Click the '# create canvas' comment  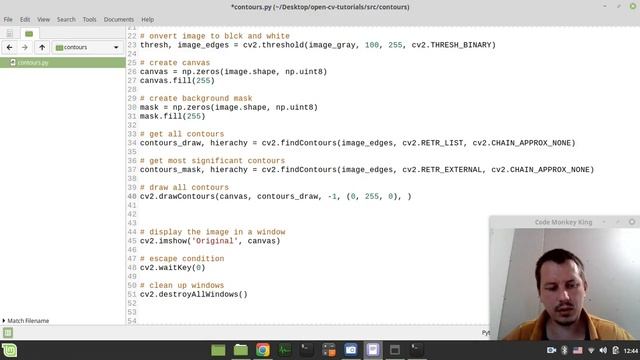(175, 63)
